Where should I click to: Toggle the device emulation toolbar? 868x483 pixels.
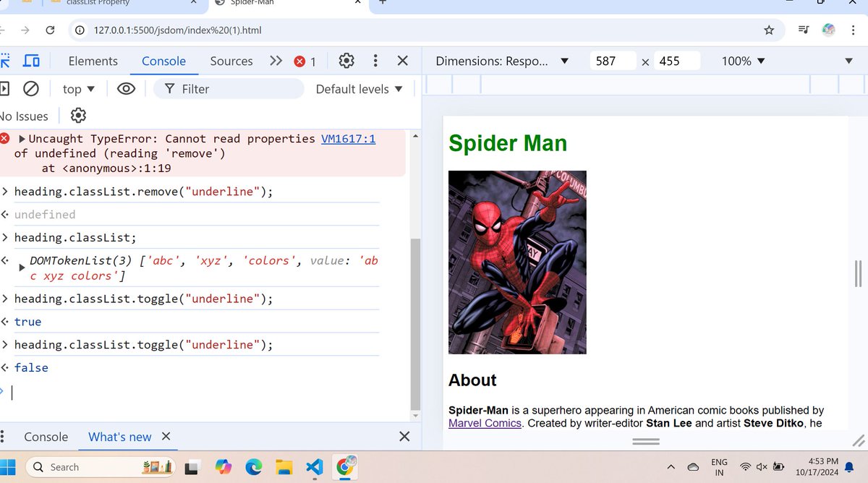pos(31,60)
